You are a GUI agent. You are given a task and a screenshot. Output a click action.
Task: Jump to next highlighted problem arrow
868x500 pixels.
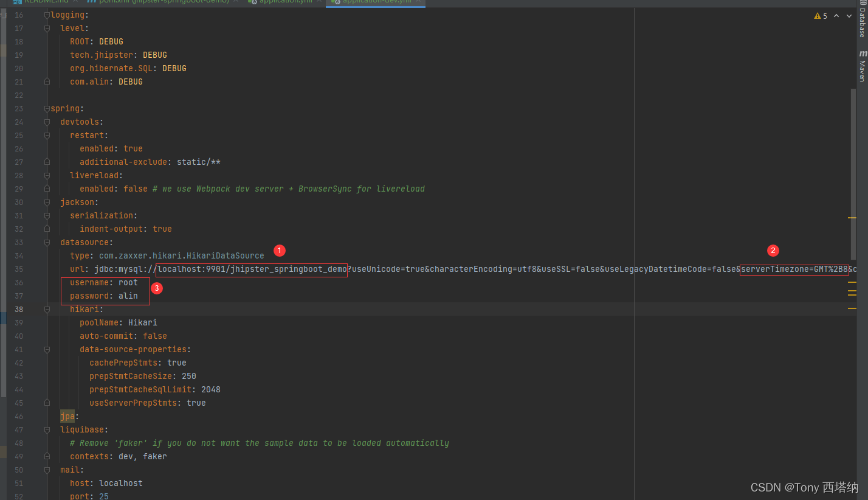coord(849,16)
